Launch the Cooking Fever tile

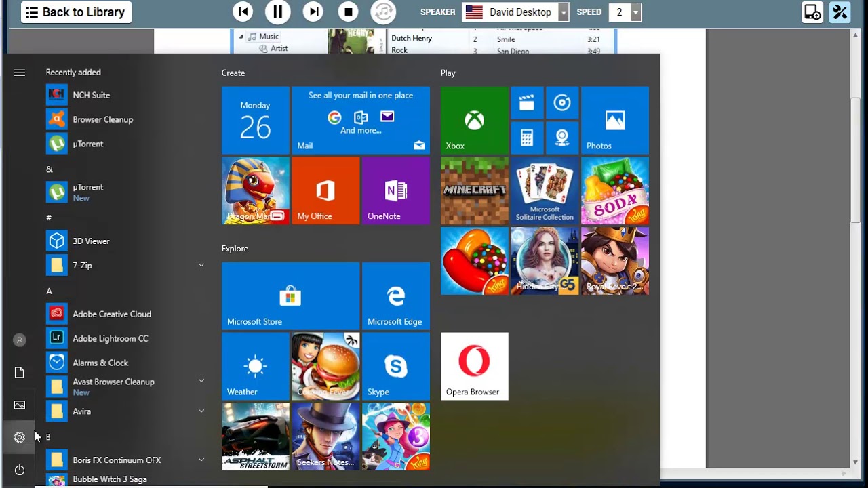[325, 366]
